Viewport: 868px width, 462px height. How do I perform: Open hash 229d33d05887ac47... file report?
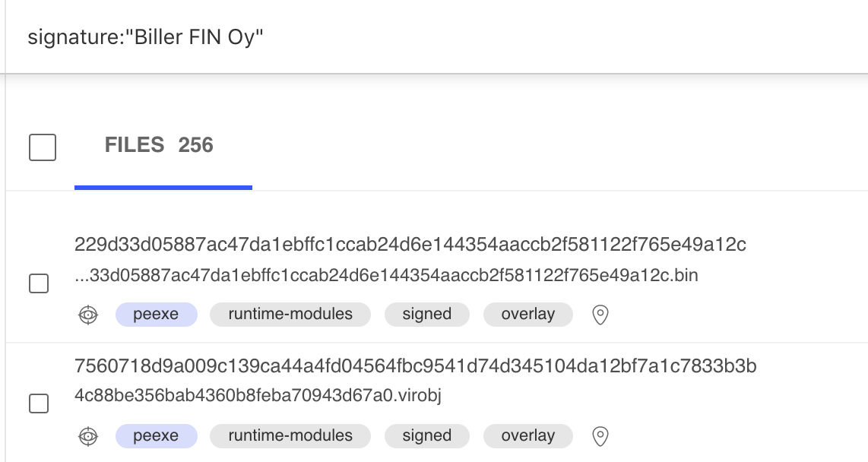[410, 244]
